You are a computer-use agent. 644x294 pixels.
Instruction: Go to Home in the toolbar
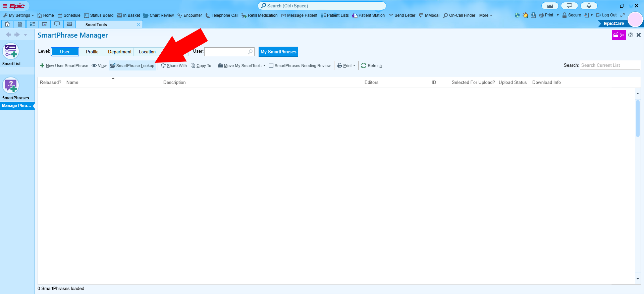click(x=46, y=15)
